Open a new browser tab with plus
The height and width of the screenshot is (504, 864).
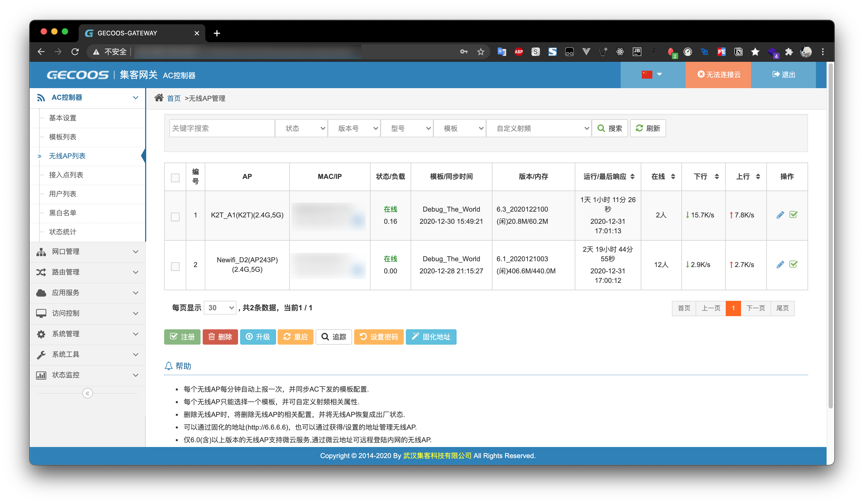(x=217, y=33)
